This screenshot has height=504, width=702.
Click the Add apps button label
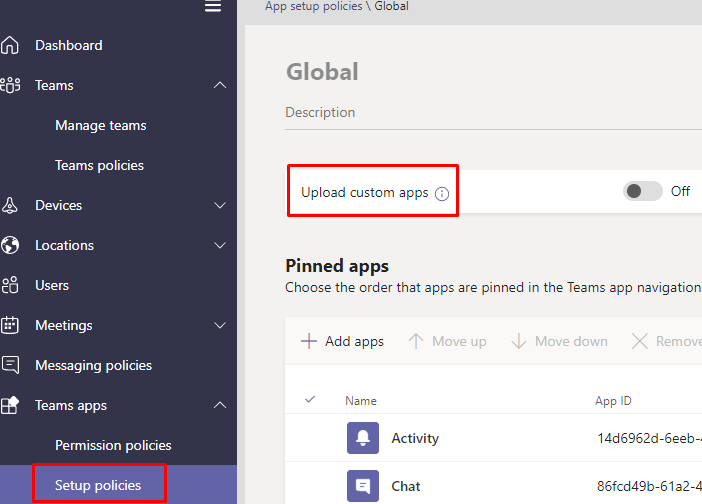pyautogui.click(x=354, y=342)
